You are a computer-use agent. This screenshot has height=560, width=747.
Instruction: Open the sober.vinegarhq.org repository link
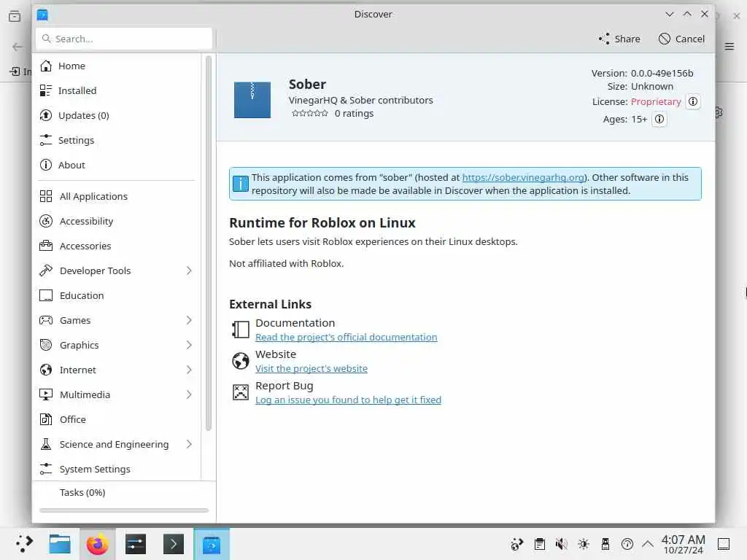(523, 177)
